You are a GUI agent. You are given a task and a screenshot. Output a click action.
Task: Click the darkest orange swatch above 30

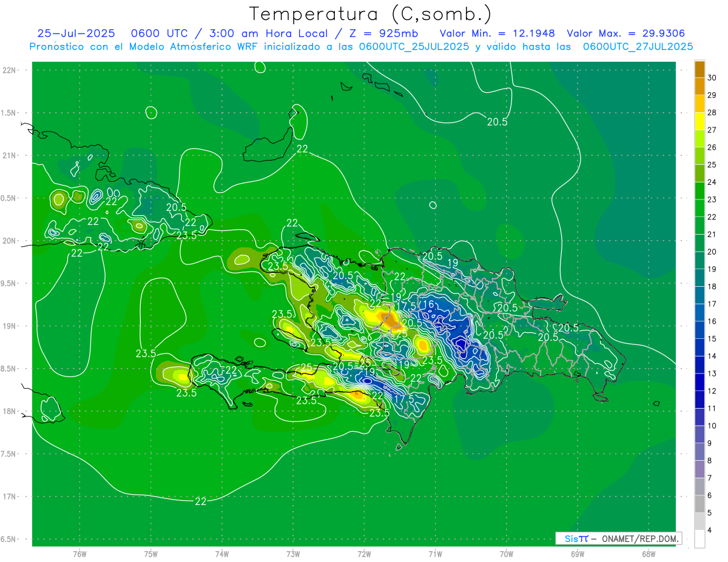pyautogui.click(x=699, y=69)
